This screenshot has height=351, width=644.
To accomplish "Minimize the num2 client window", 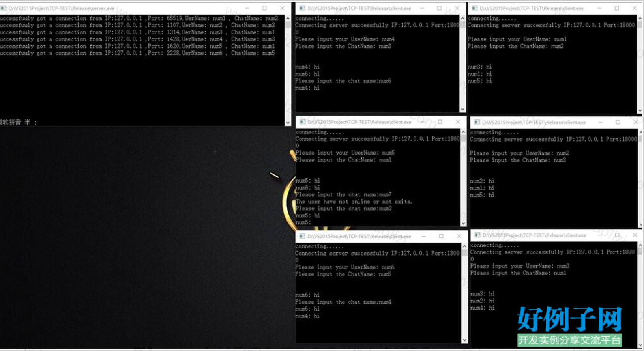I will (x=601, y=123).
